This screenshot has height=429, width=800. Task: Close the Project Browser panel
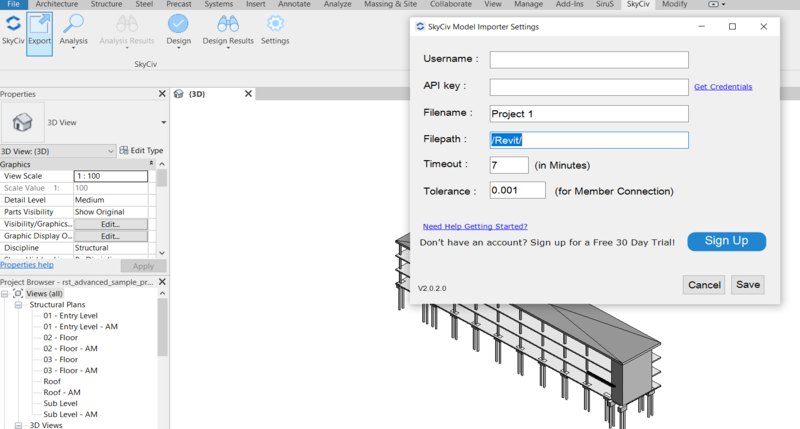[162, 282]
